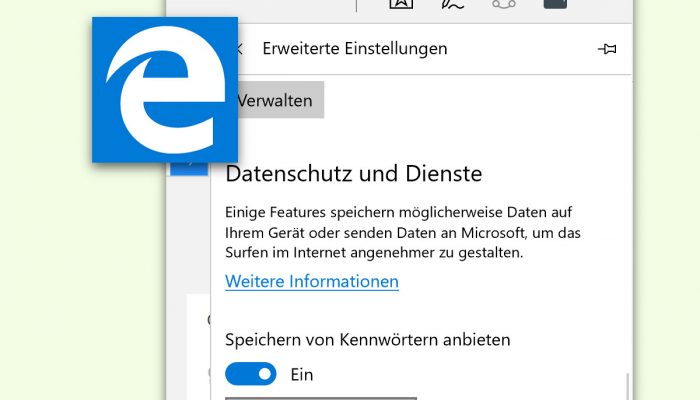Viewport: 700px width, 400px height.
Task: Click the Ein label next to switch
Action: pyautogui.click(x=302, y=375)
